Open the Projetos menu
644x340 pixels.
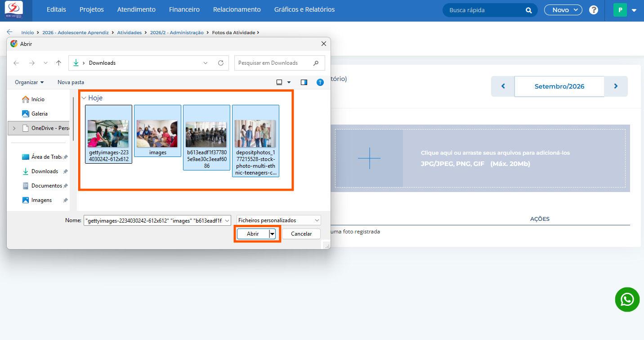tap(92, 9)
